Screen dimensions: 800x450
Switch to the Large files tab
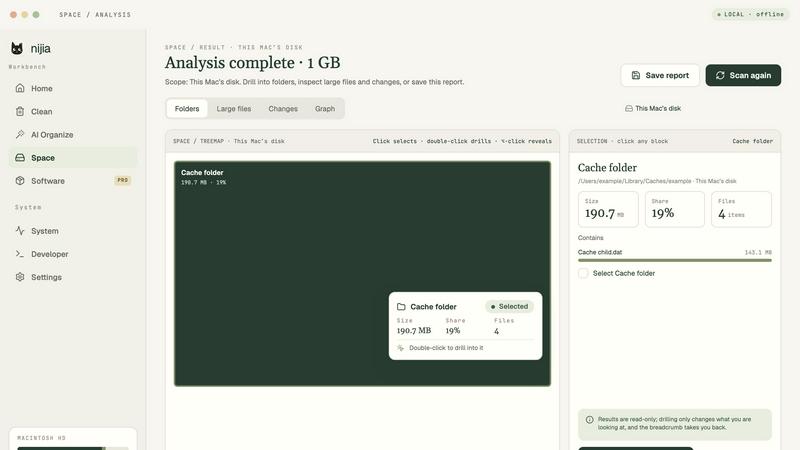pos(234,109)
